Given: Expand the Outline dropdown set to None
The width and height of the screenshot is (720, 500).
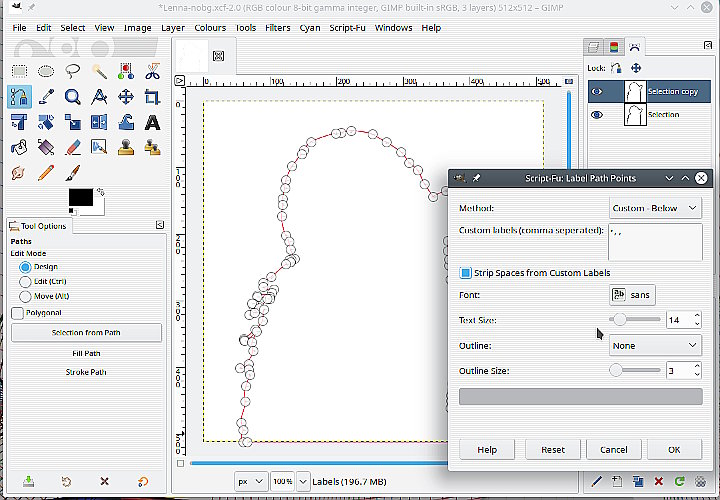Looking at the screenshot, I should pos(655,345).
